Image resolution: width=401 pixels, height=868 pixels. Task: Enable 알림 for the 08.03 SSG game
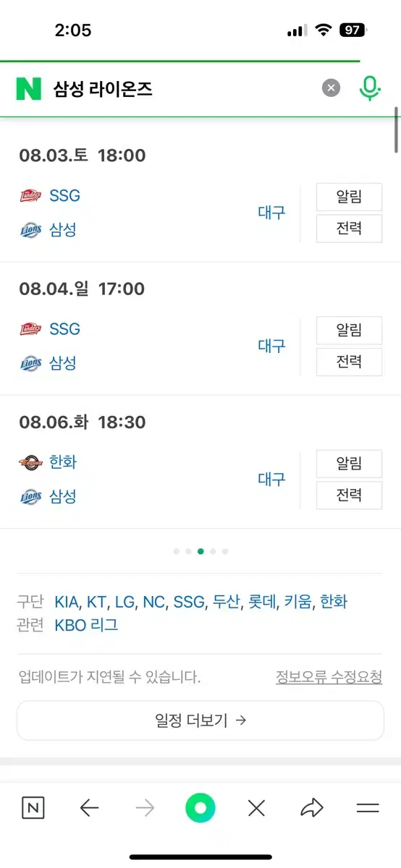[349, 197]
